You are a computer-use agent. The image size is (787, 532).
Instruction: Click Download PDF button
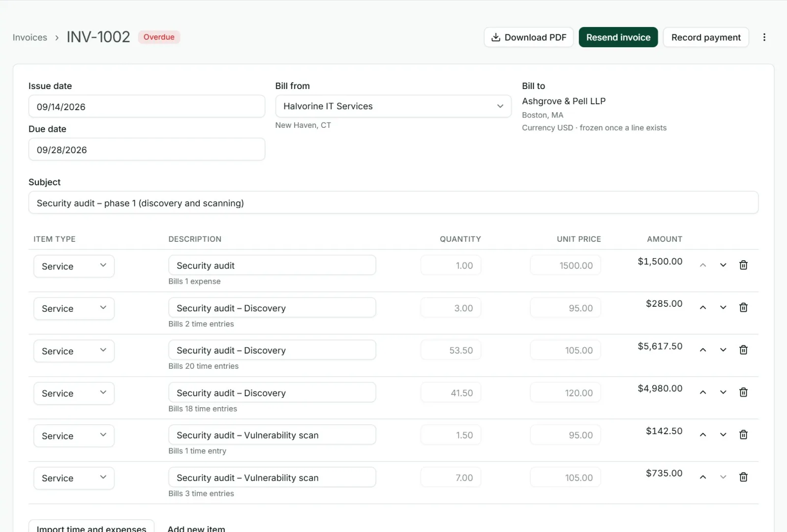click(529, 37)
